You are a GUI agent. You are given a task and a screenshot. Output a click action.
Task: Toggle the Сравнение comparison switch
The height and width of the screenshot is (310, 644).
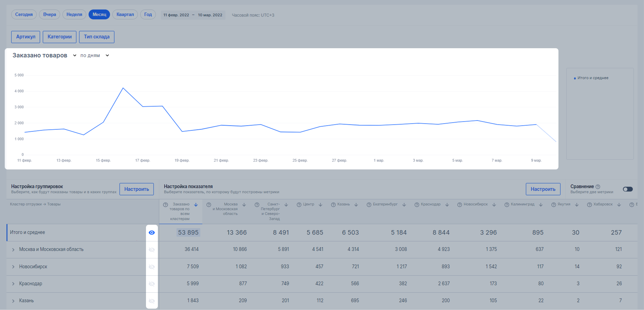click(628, 189)
